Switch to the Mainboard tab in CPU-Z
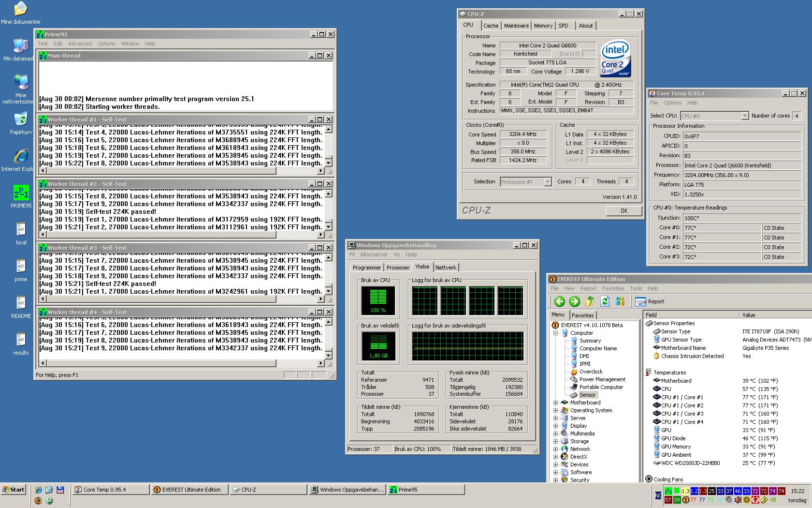Image resolution: width=812 pixels, height=508 pixels. pos(516,26)
